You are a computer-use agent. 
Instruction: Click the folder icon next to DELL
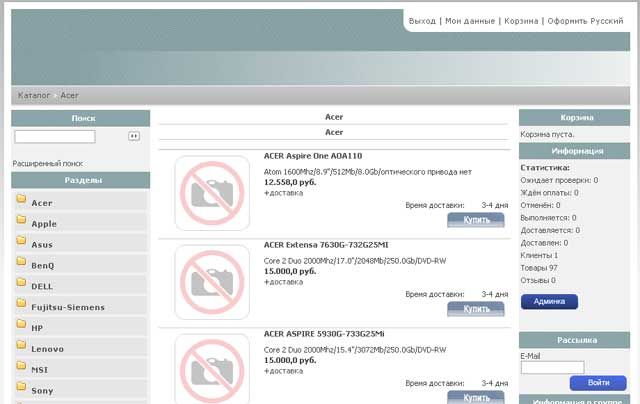pyautogui.click(x=21, y=282)
